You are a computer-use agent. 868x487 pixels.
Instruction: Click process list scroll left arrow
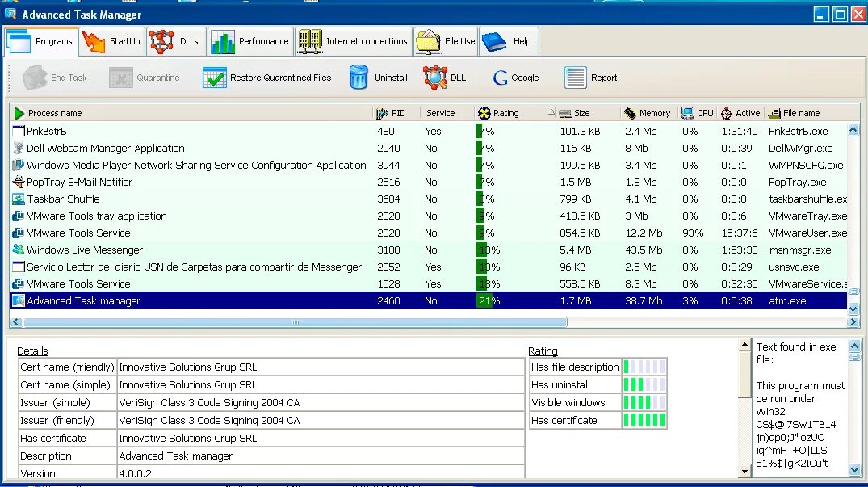click(16, 322)
